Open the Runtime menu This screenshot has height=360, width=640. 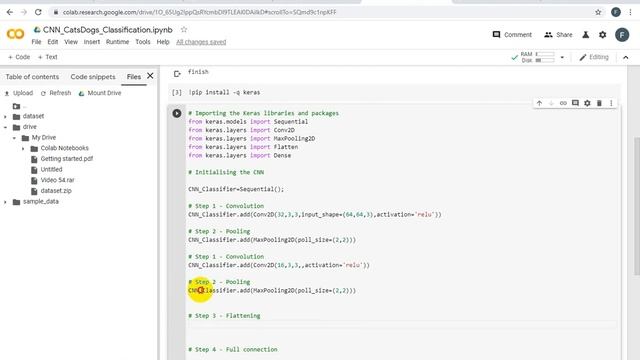pyautogui.click(x=118, y=42)
